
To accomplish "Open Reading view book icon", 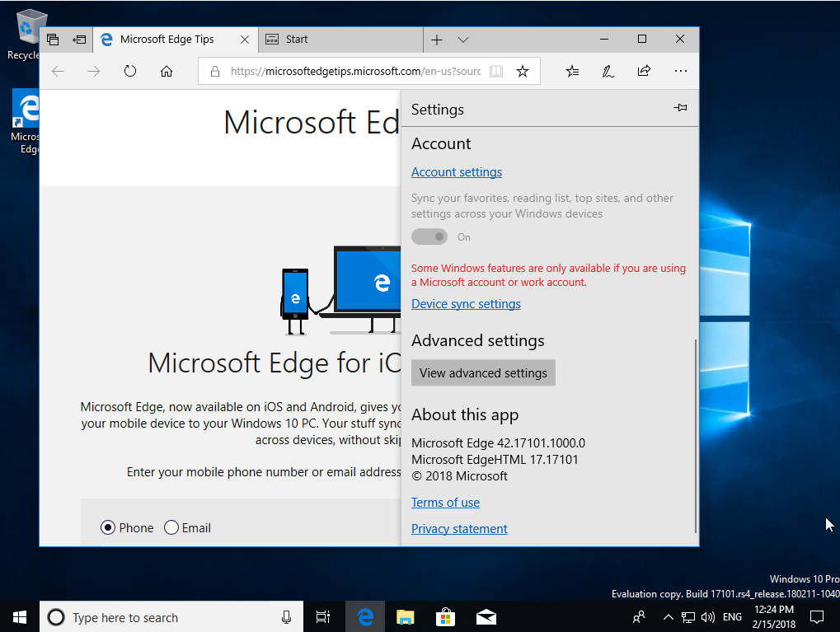I will tap(496, 71).
